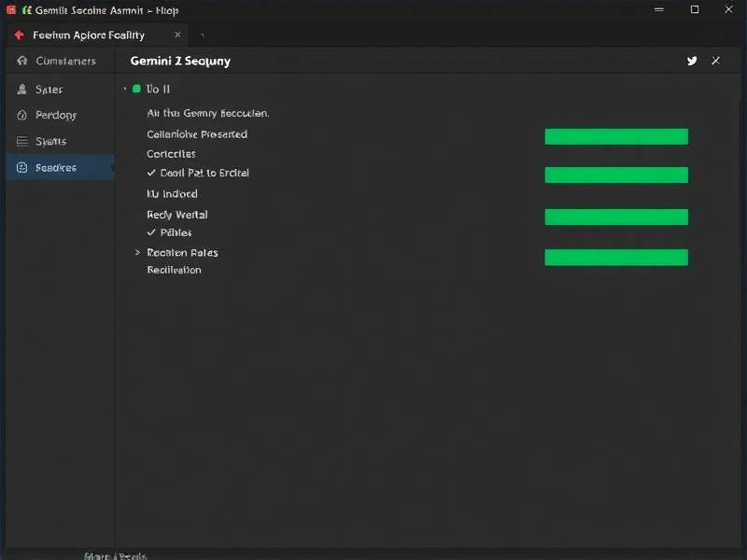The height and width of the screenshot is (560, 747).
Task: Click the square icon beside Seadkes
Action: point(22,168)
